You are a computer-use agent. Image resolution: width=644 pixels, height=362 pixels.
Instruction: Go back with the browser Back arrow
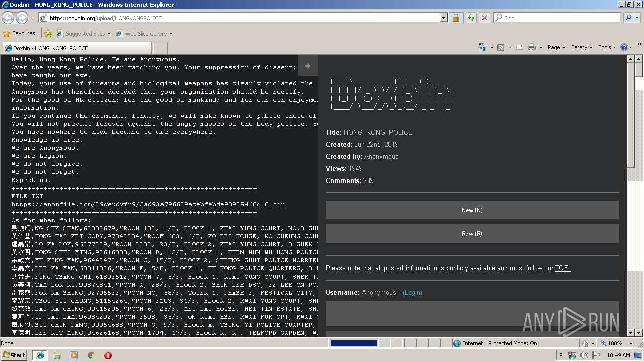pos(8,18)
